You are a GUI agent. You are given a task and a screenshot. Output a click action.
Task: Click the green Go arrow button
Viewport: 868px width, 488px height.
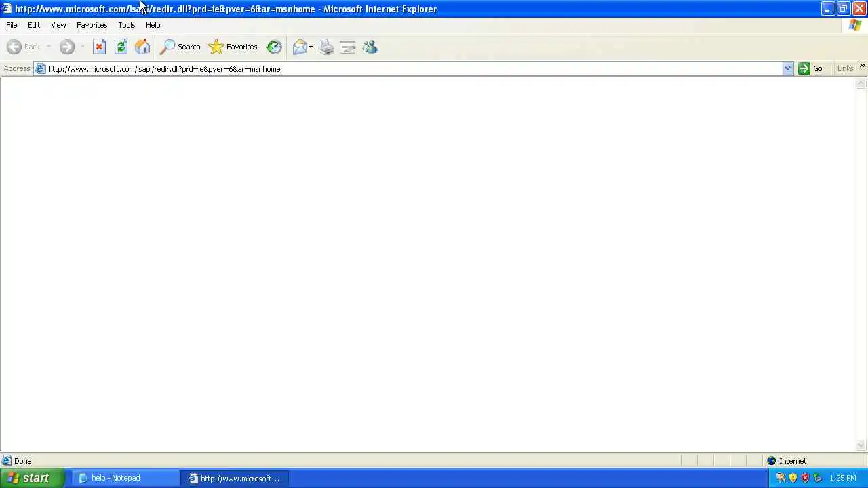[810, 68]
